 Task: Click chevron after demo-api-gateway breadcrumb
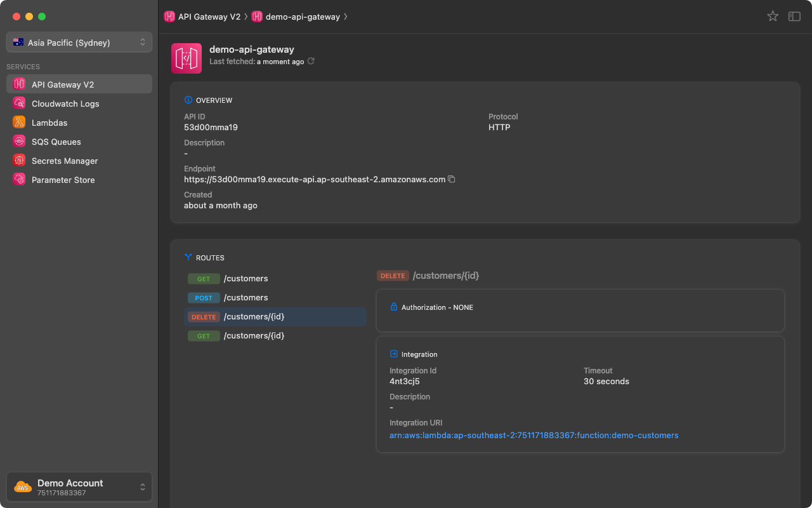point(346,17)
